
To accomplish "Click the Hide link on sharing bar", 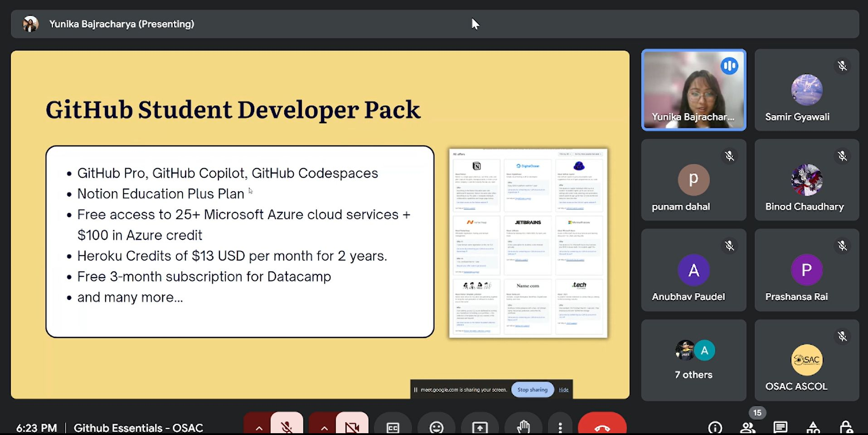I will point(563,390).
